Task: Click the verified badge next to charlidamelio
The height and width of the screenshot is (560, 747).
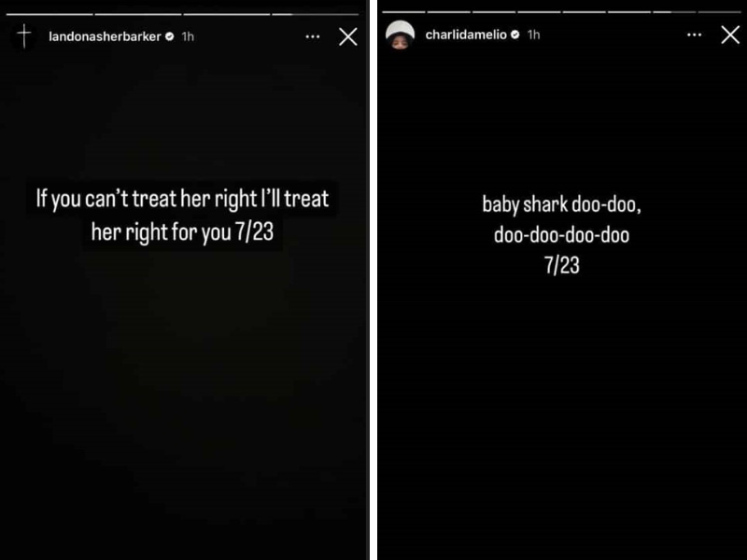Action: (x=515, y=35)
